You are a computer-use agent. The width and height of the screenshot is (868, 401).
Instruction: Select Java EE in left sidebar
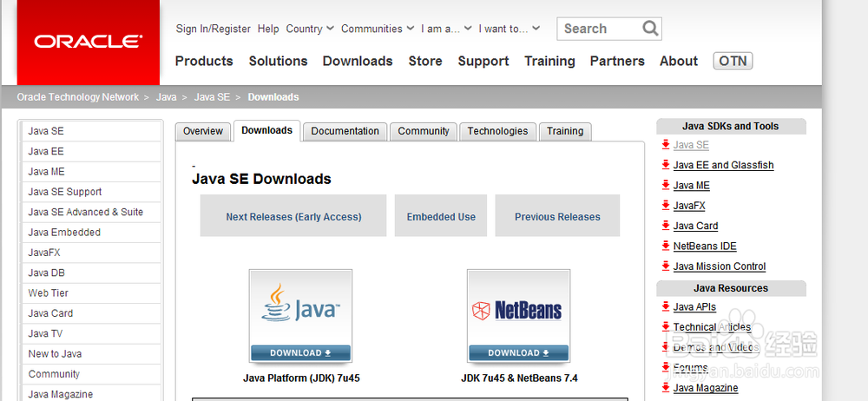[x=91, y=151]
